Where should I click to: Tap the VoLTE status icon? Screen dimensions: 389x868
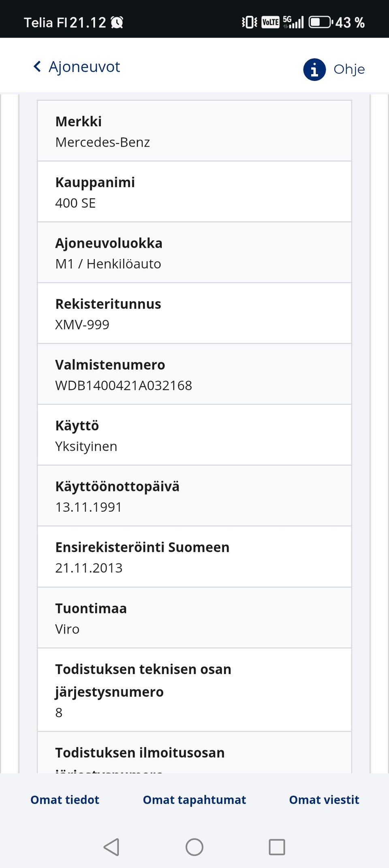tap(270, 22)
